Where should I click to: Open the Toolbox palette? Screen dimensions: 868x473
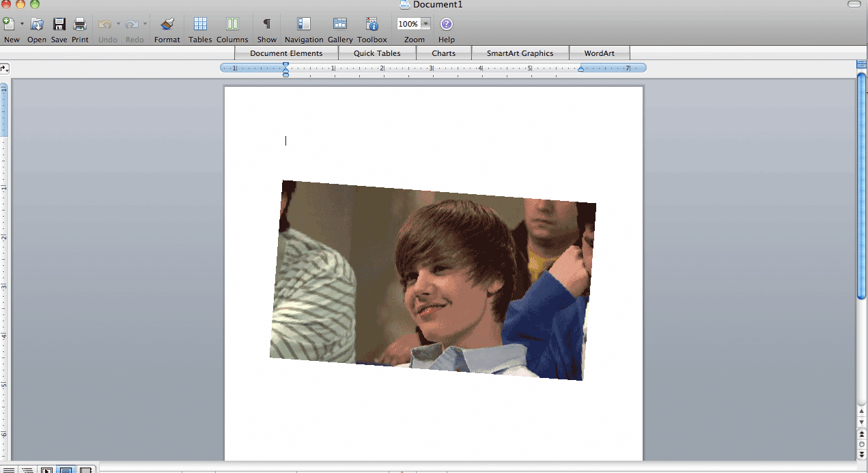point(372,25)
